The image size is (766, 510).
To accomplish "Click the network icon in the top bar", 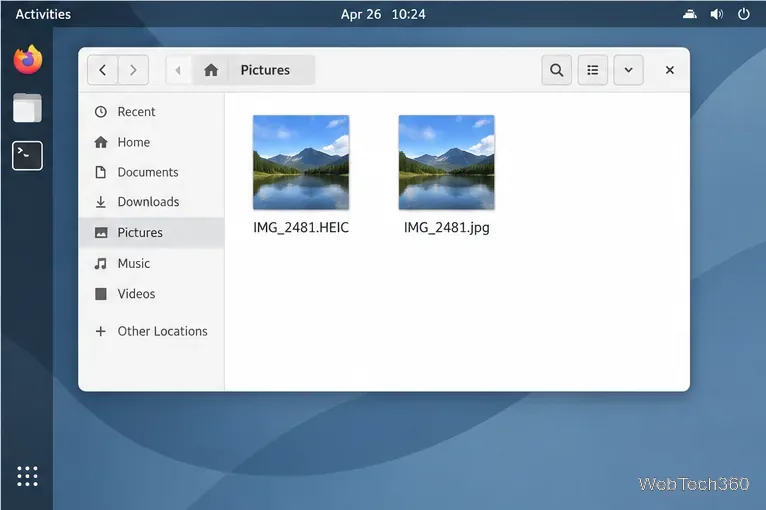I will tap(690, 14).
